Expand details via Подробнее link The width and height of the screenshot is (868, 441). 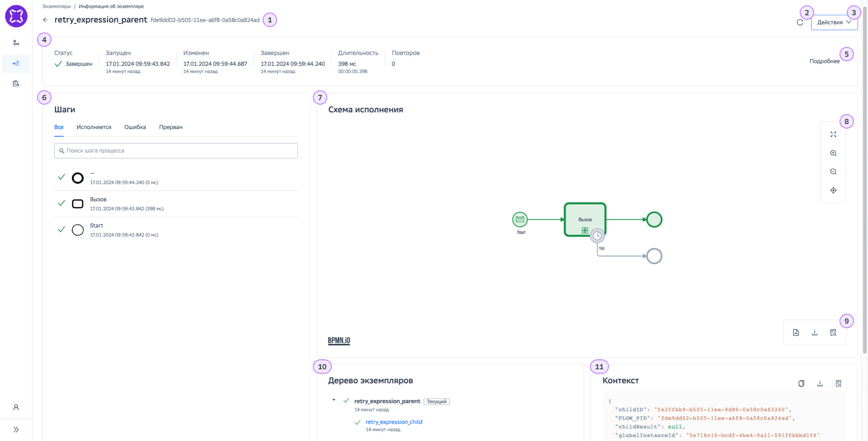click(x=824, y=61)
